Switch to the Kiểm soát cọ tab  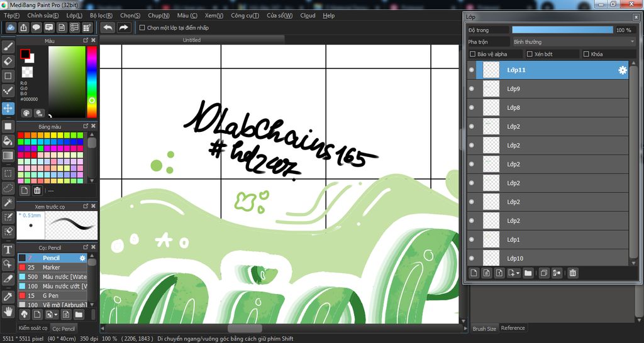coord(33,328)
